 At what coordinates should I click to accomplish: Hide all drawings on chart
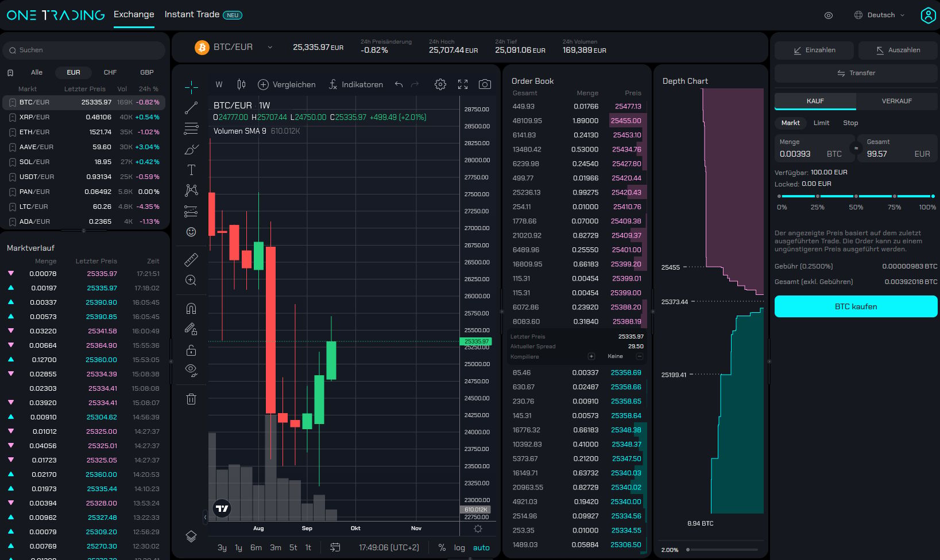191,371
